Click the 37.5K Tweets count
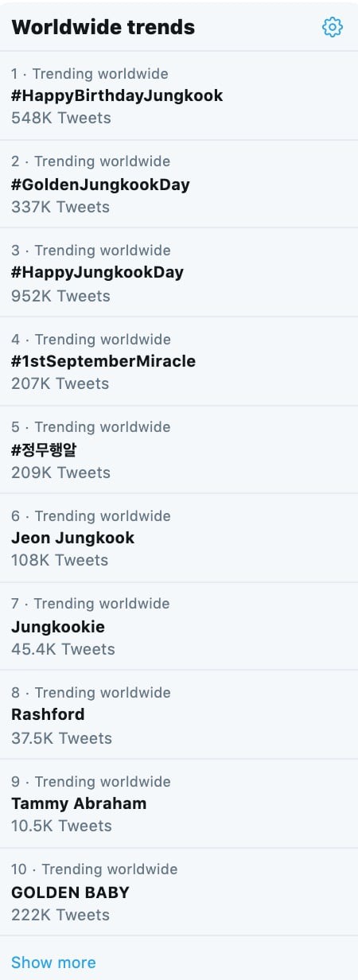This screenshot has height=980, width=358. 63,738
